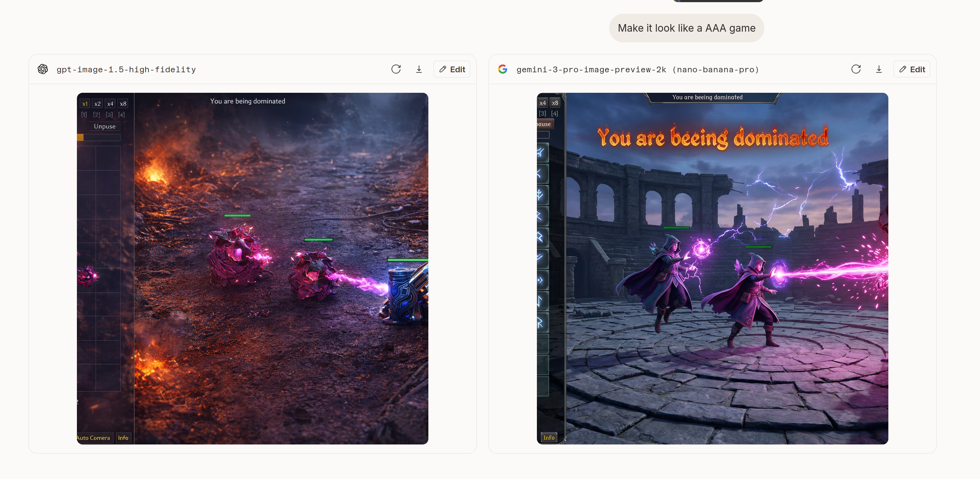Click the 'Make it look like a AAA game' prompt bubble
This screenshot has height=479, width=980.
tap(686, 28)
